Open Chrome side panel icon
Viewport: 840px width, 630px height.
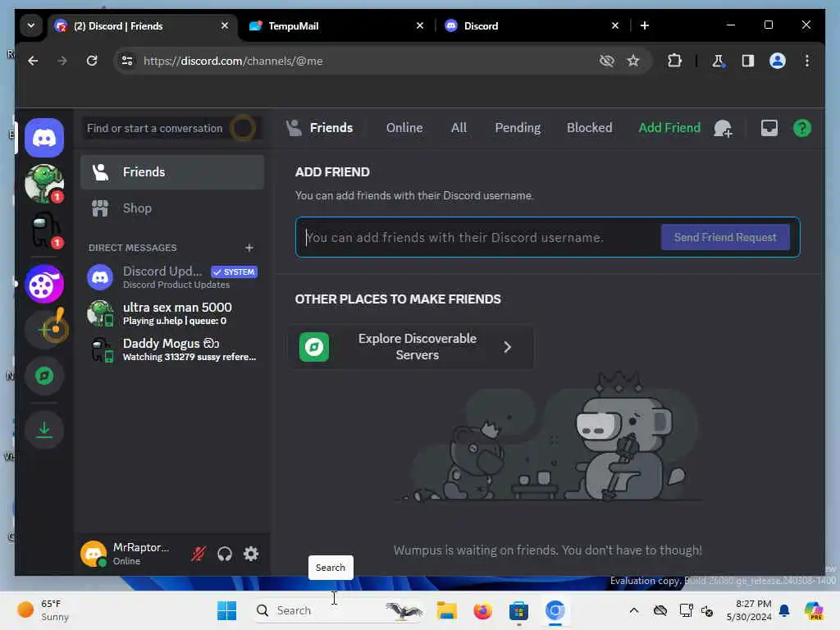[748, 61]
